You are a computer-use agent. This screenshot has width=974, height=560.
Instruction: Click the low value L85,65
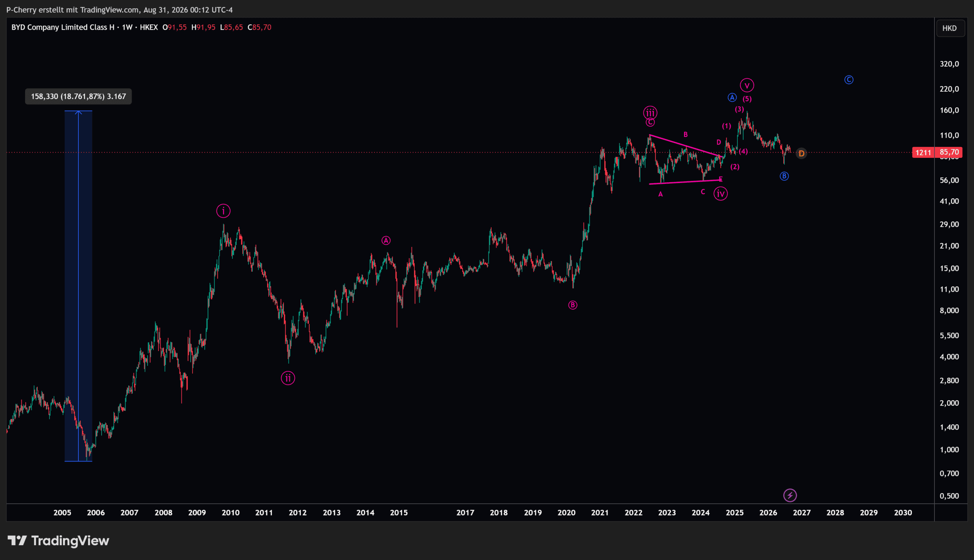click(x=231, y=27)
